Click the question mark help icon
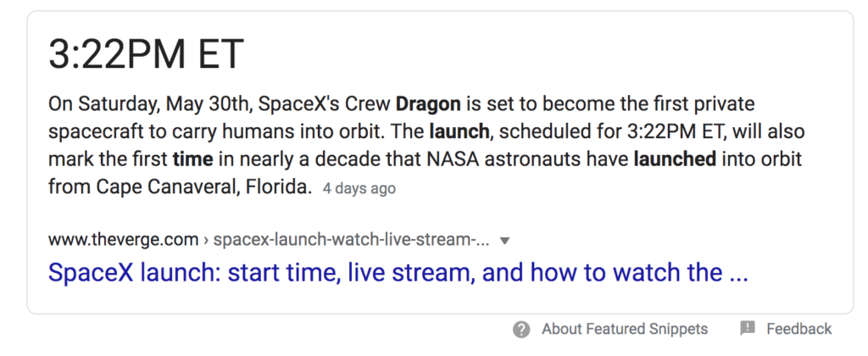This screenshot has height=356, width=868. tap(521, 329)
